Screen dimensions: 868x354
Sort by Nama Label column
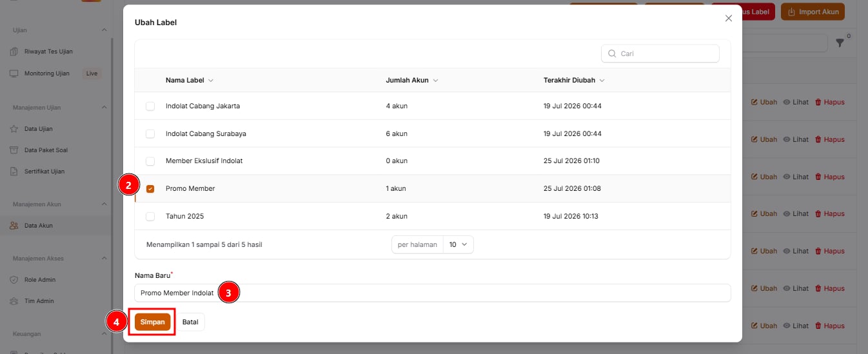coord(190,81)
